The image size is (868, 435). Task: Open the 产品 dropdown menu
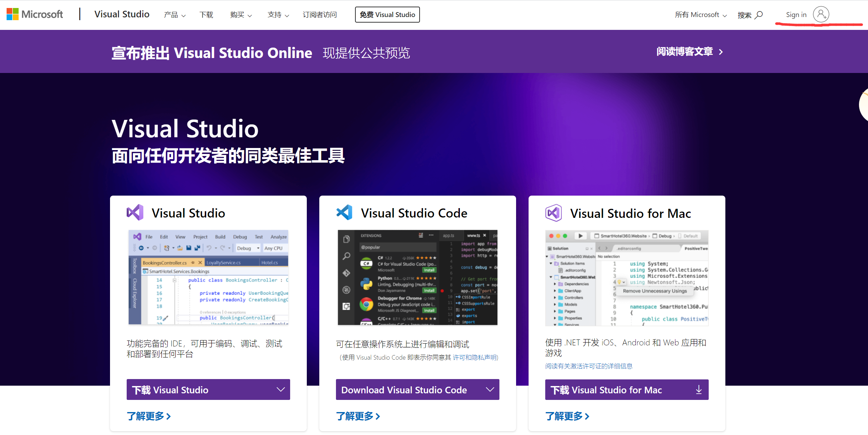tap(175, 15)
